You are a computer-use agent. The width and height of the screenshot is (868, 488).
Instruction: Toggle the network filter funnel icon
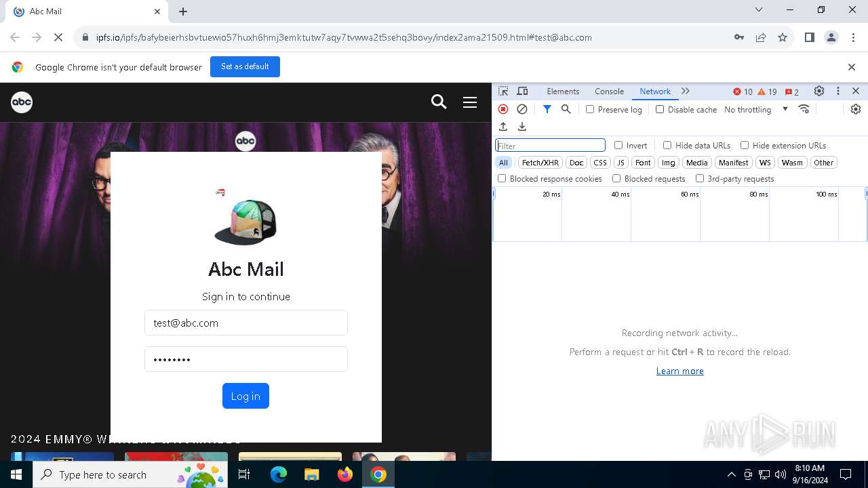tap(547, 109)
